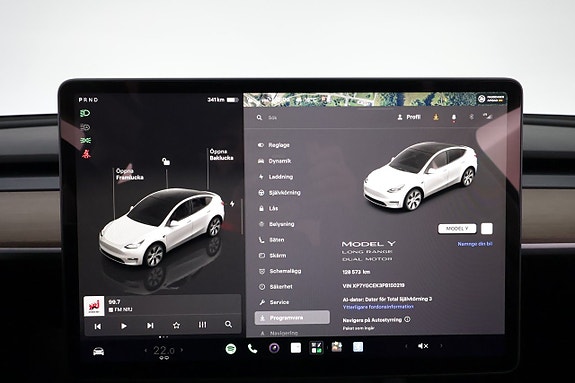
Task: Skip to next radio station
Action: tap(150, 325)
